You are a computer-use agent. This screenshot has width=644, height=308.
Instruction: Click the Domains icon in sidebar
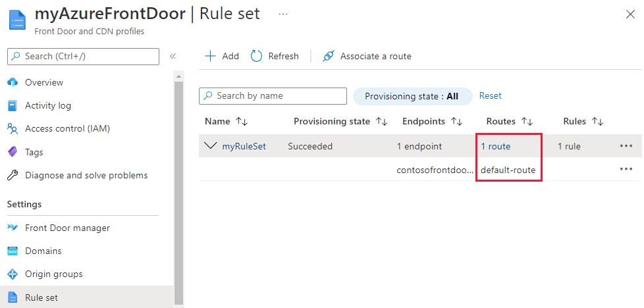point(12,251)
